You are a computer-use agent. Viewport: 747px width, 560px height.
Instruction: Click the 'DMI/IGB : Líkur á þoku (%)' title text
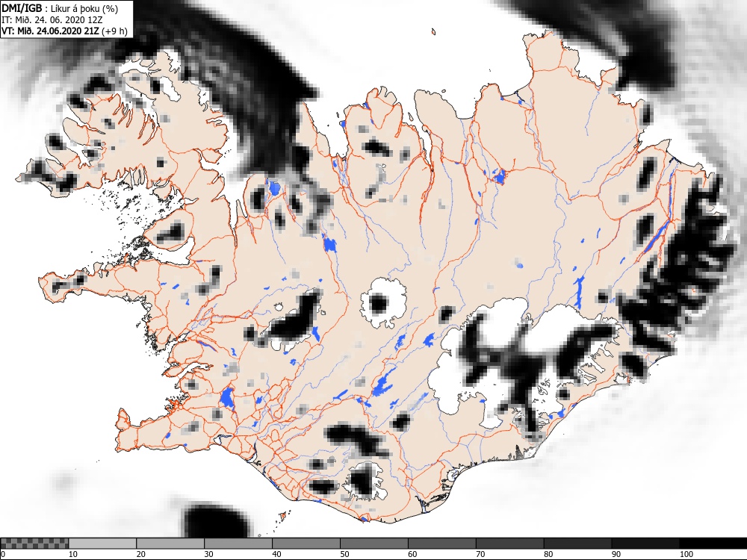point(60,8)
